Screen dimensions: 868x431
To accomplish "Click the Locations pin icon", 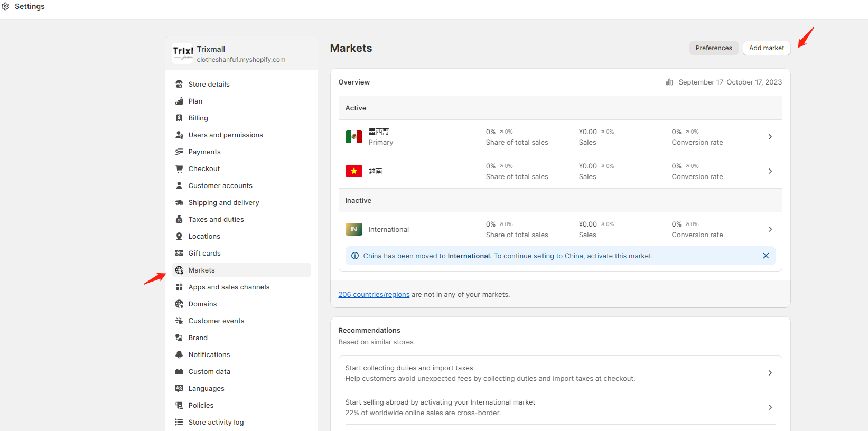I will 179,236.
